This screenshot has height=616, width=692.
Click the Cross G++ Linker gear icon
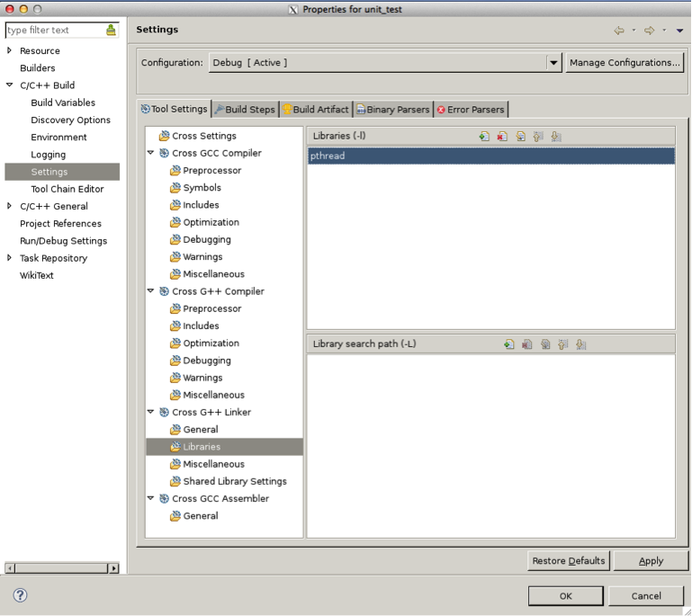pos(164,412)
